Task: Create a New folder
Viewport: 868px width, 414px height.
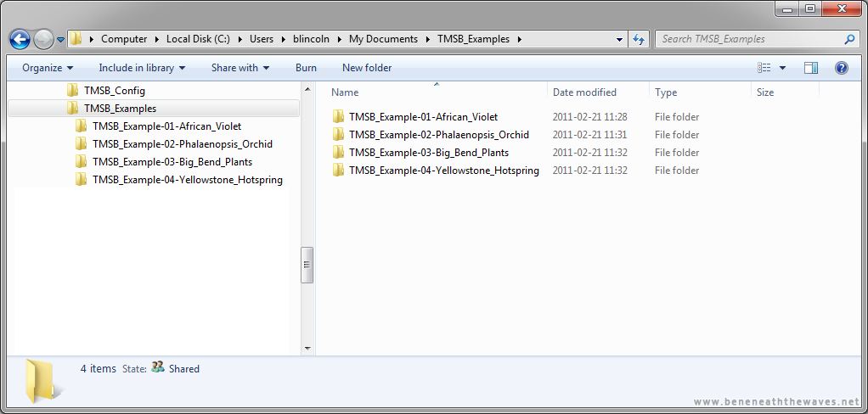Action: tap(367, 68)
